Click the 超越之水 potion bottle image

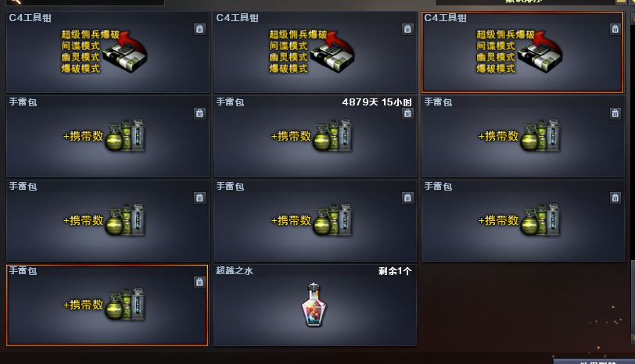(314, 305)
